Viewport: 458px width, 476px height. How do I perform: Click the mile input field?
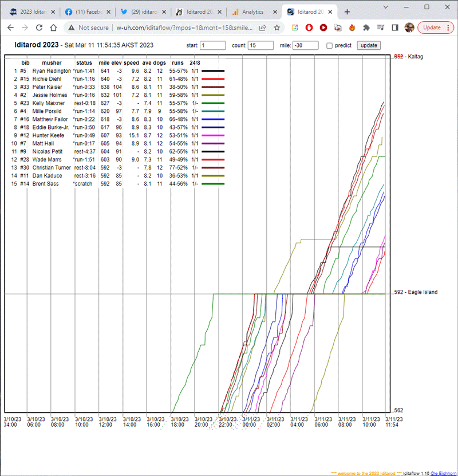(x=306, y=45)
